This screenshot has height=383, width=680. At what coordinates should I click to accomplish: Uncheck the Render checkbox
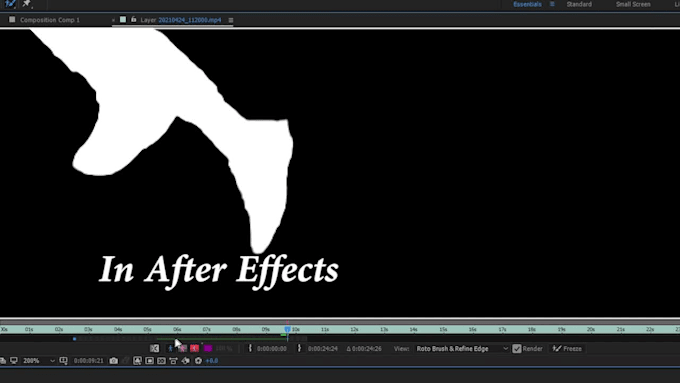pyautogui.click(x=517, y=349)
